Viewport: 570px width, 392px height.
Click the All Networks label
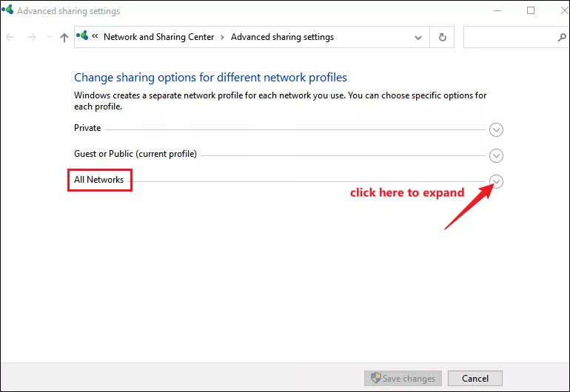point(99,180)
